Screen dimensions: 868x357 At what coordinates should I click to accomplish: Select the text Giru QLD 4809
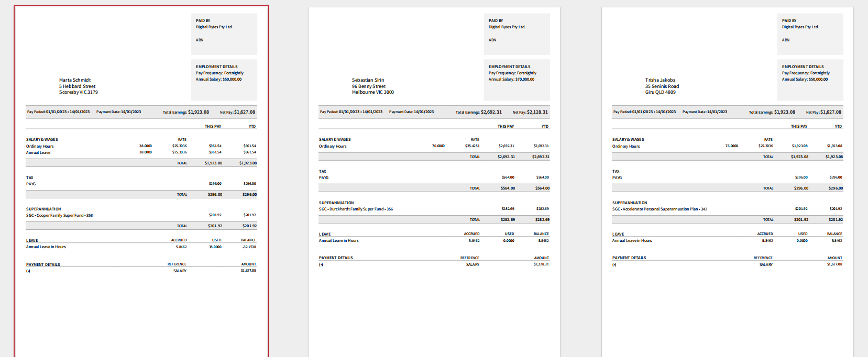pos(660,92)
